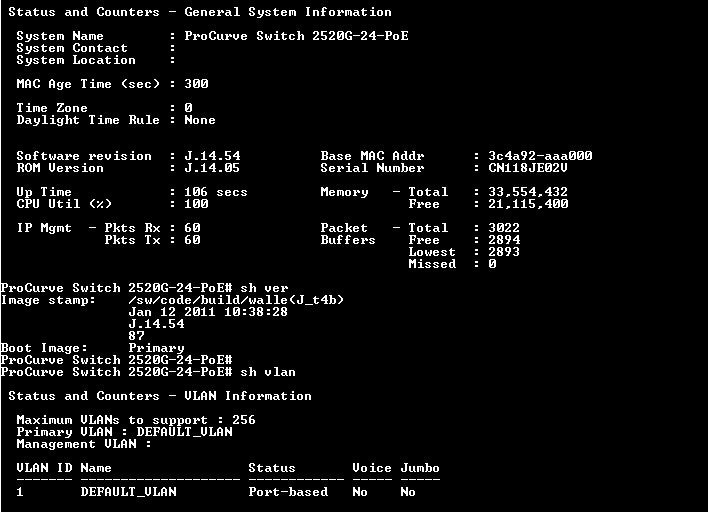Click the Missed packet buffers value 0
Viewport: 708px width, 512px height.
(x=492, y=264)
